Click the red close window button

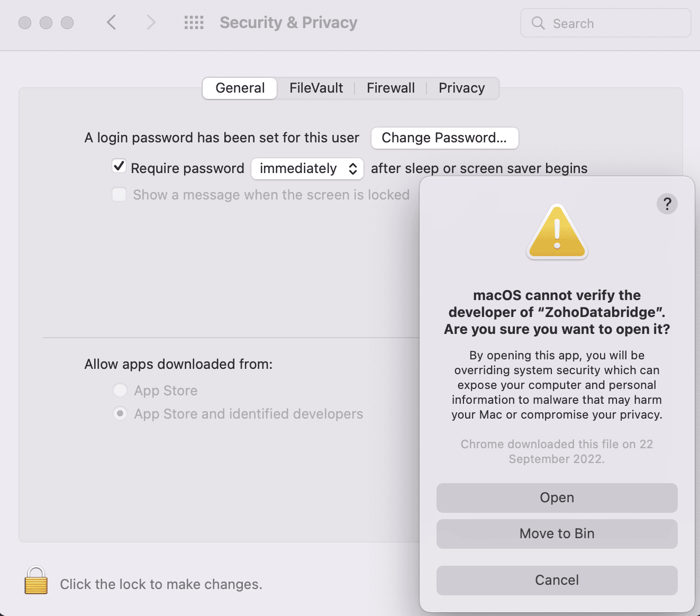(x=25, y=23)
